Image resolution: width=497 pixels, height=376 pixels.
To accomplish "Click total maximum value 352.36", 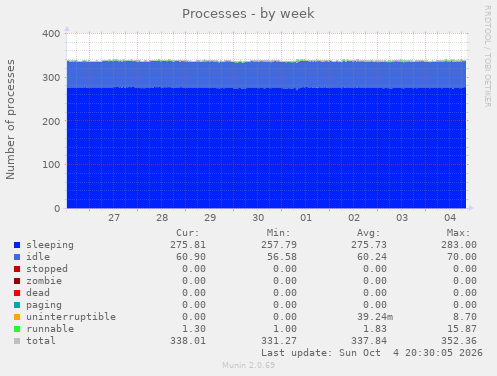I will coord(459,341).
